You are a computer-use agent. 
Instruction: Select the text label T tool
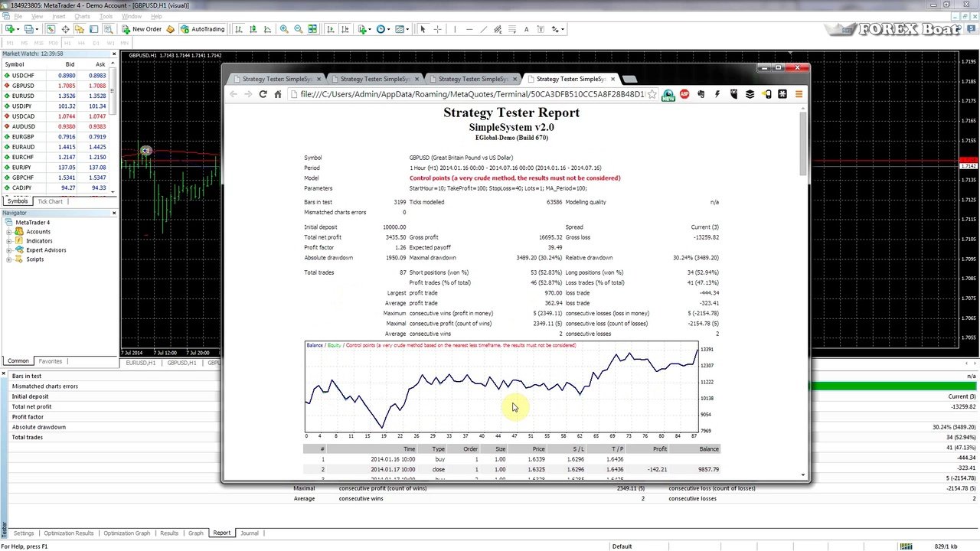point(541,29)
